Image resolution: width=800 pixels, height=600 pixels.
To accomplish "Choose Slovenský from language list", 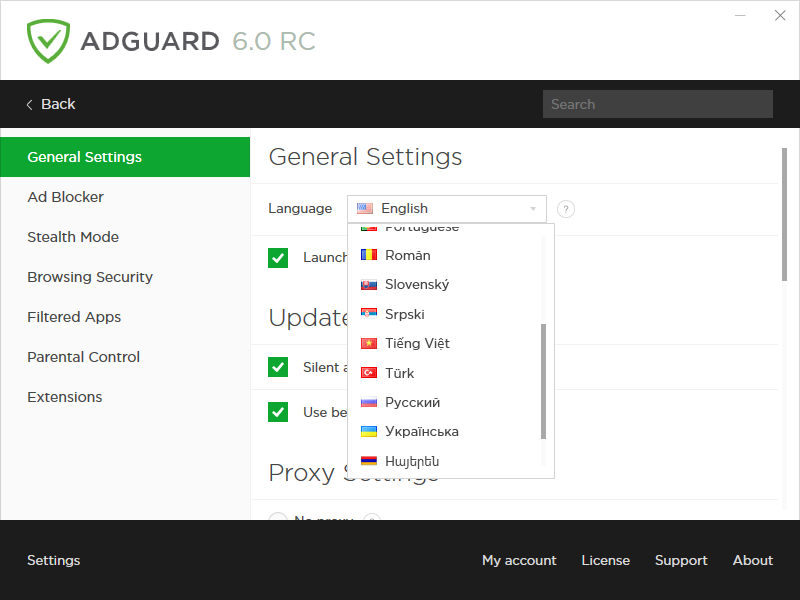I will coord(417,284).
